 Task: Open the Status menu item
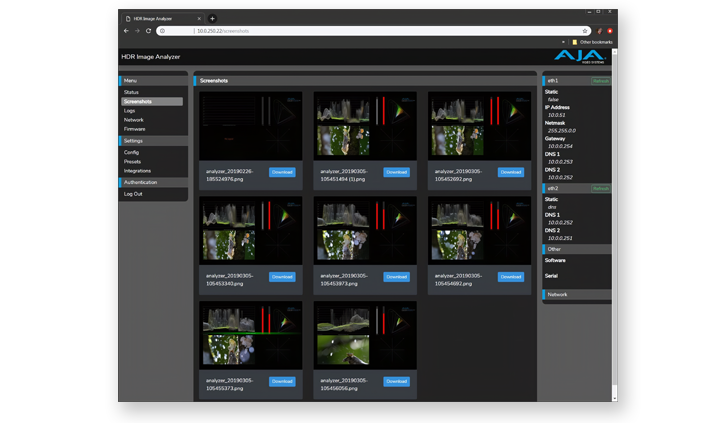pyautogui.click(x=132, y=92)
